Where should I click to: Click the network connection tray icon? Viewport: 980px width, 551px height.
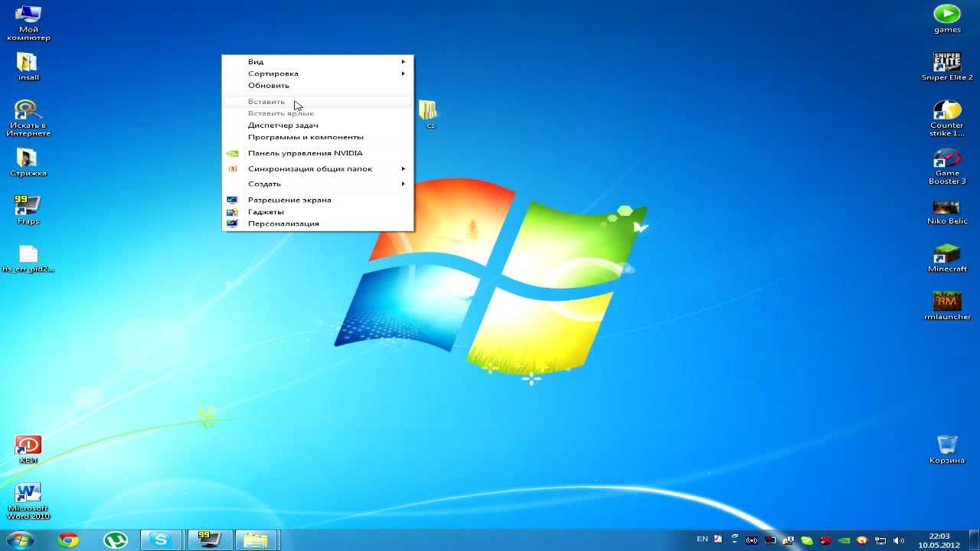click(x=880, y=540)
